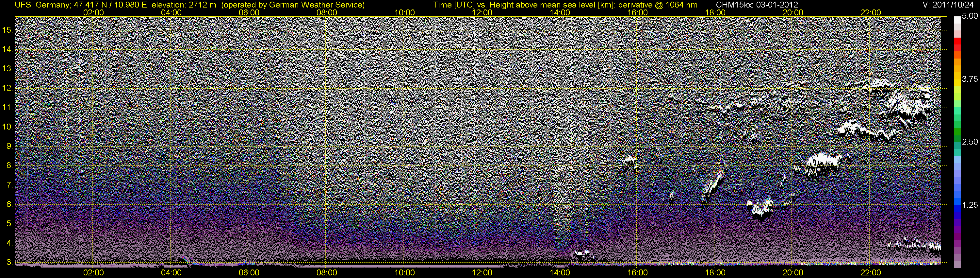This screenshot has width=980, height=278.
Task: Click '22:00' on the top time axis
Action: (871, 12)
